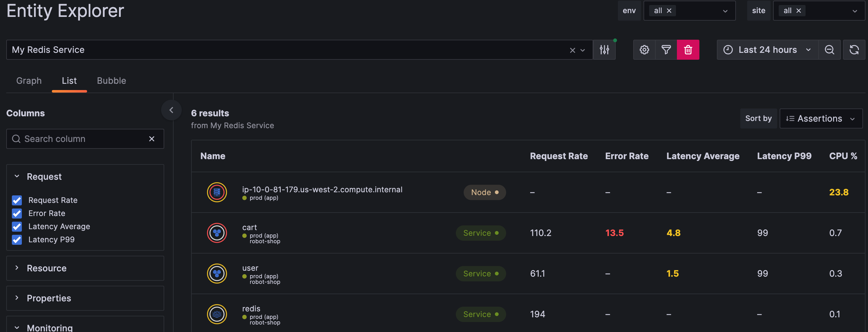Viewport: 868px width, 332px height.
Task: Select the cart service icon
Action: [217, 233]
